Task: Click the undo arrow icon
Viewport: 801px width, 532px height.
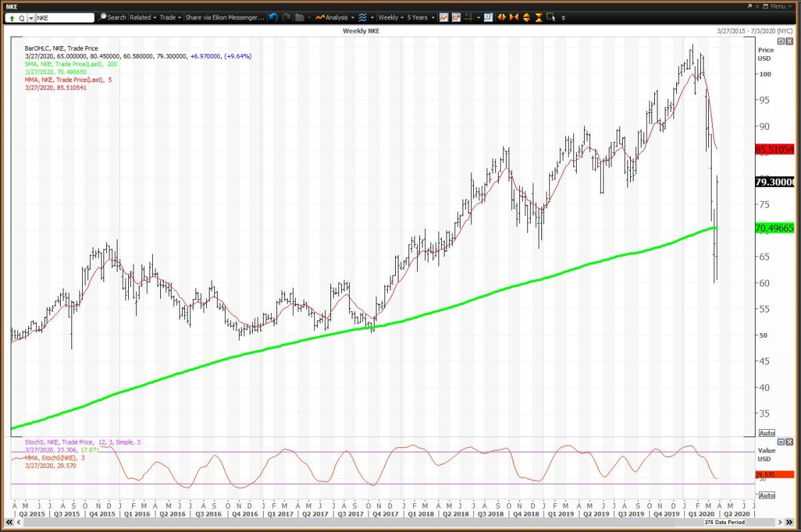Action: (274, 17)
